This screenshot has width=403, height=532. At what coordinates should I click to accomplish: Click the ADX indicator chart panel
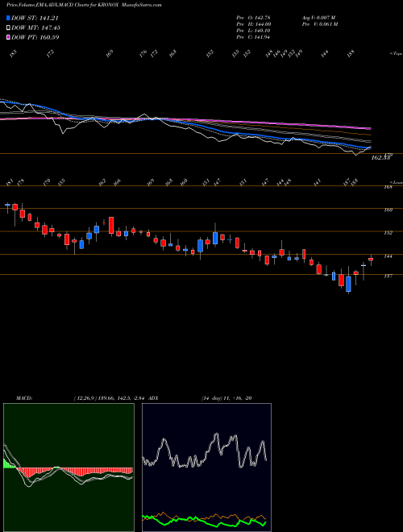[x=206, y=468]
